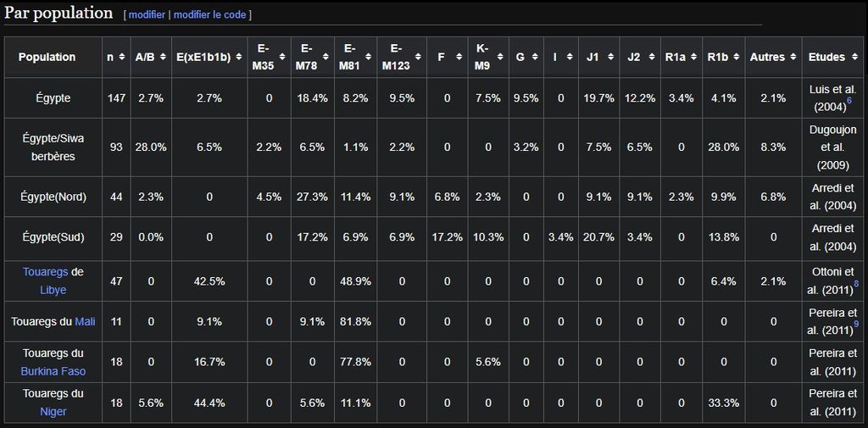Open the "modifier" edit link
Viewport: 868px width, 428px height.
(x=147, y=15)
